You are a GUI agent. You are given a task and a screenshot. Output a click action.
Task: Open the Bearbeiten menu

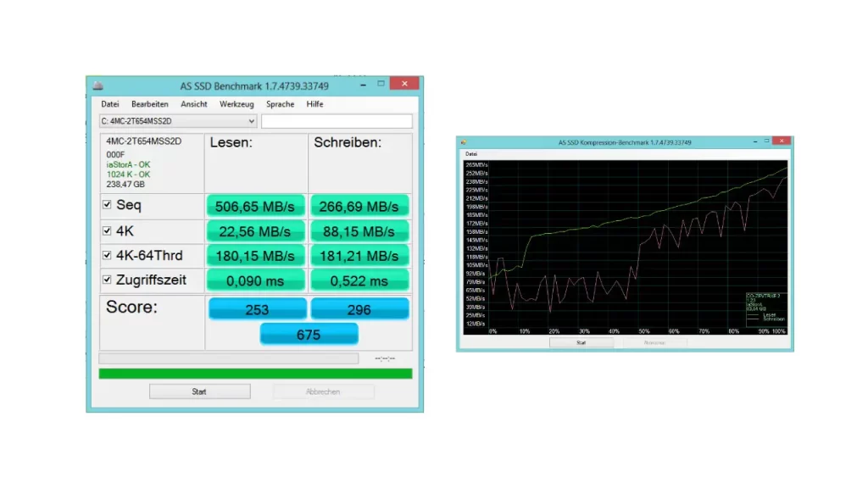pos(150,103)
